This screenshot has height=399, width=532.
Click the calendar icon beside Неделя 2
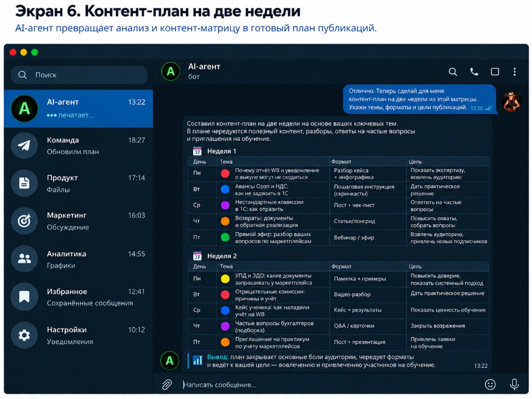tap(197, 256)
